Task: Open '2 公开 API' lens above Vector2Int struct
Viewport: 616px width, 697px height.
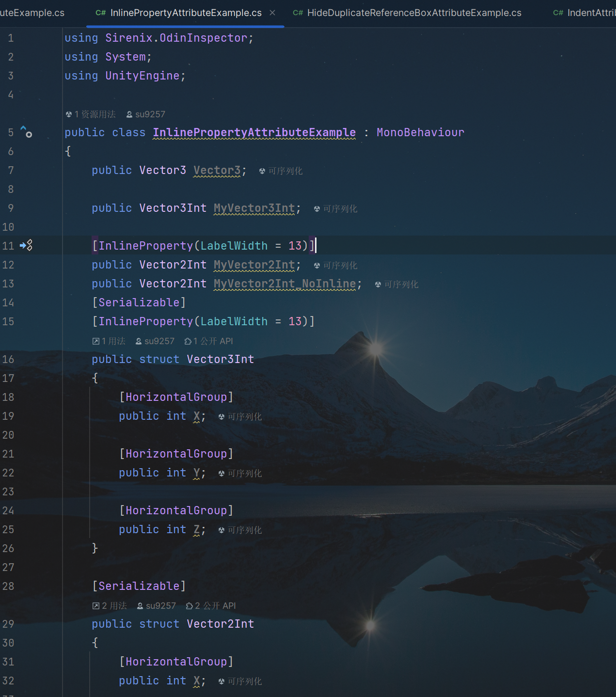Action: [211, 606]
